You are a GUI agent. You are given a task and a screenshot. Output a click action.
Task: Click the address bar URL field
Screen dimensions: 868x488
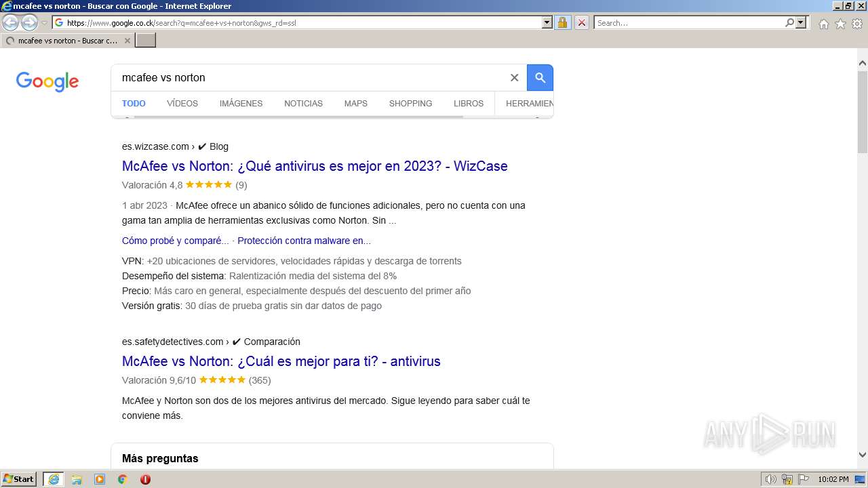coord(297,22)
